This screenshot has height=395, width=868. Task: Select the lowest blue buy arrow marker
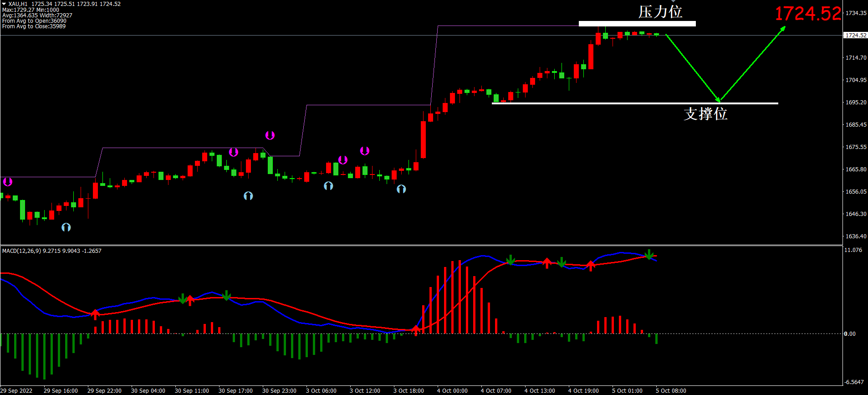pos(66,227)
